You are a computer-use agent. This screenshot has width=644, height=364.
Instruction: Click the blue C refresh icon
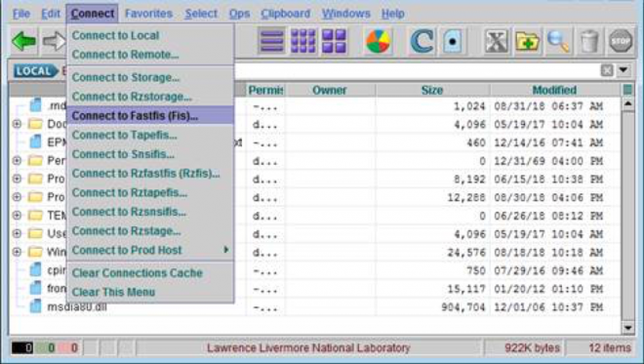423,41
